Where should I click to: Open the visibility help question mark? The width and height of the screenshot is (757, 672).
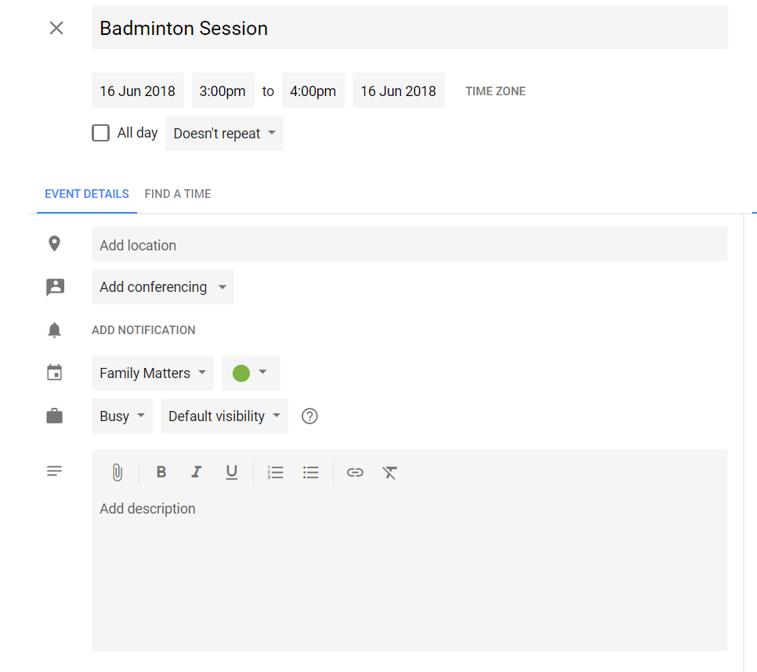pyautogui.click(x=309, y=416)
